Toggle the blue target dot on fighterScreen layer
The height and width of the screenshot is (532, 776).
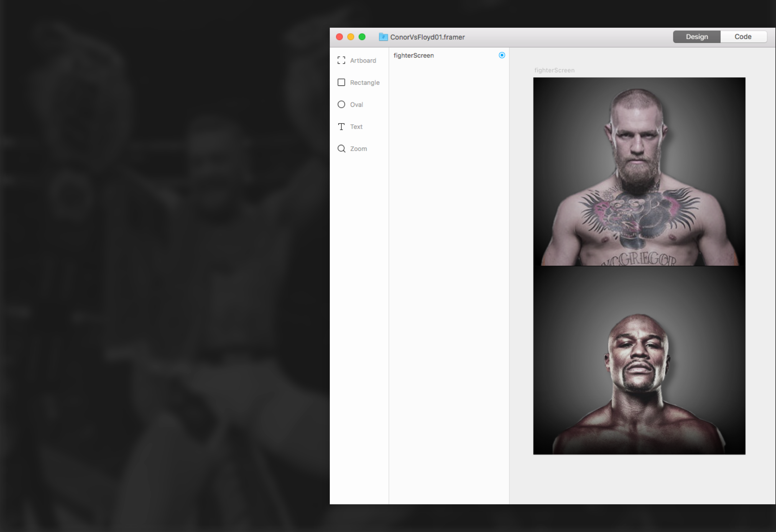(x=502, y=55)
